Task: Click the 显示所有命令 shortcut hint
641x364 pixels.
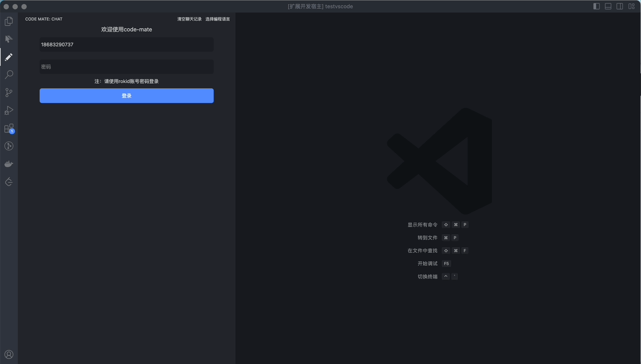Action: tap(422, 225)
